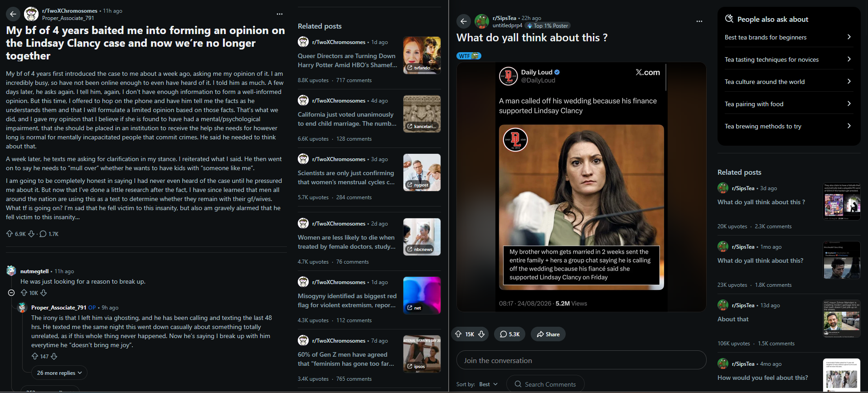Open the Sort by Best dropdown
The image size is (868, 393).
pyautogui.click(x=488, y=384)
